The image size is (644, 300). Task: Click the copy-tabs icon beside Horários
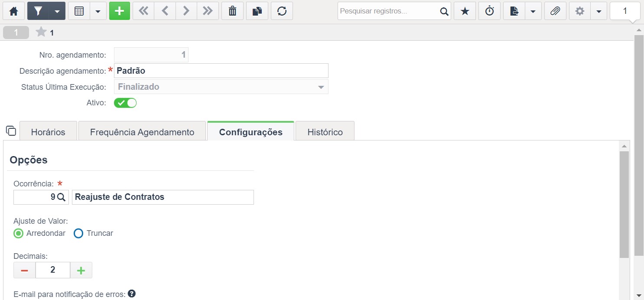[x=11, y=130]
